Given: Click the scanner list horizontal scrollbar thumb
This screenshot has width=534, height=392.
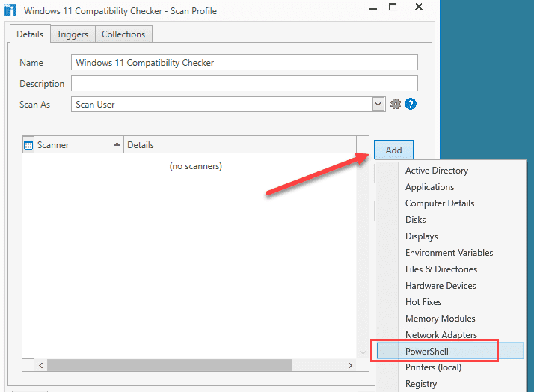Looking at the screenshot, I should coord(170,365).
